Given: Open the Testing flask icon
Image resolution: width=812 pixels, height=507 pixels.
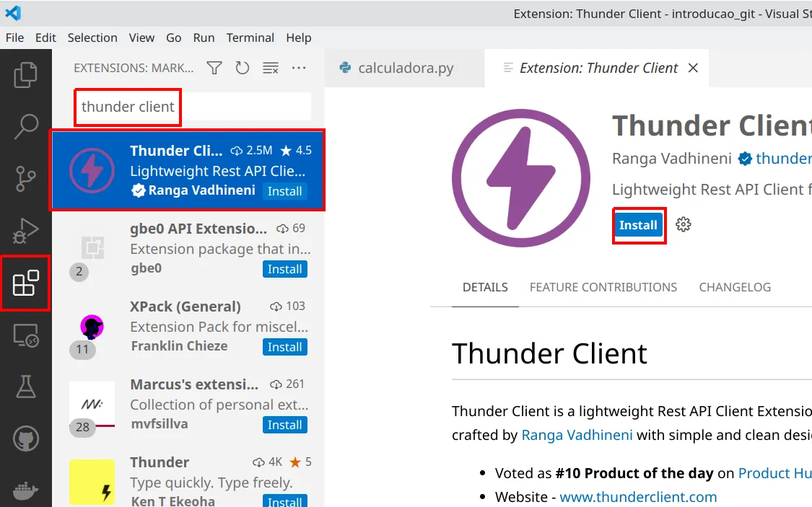Looking at the screenshot, I should coord(25,387).
